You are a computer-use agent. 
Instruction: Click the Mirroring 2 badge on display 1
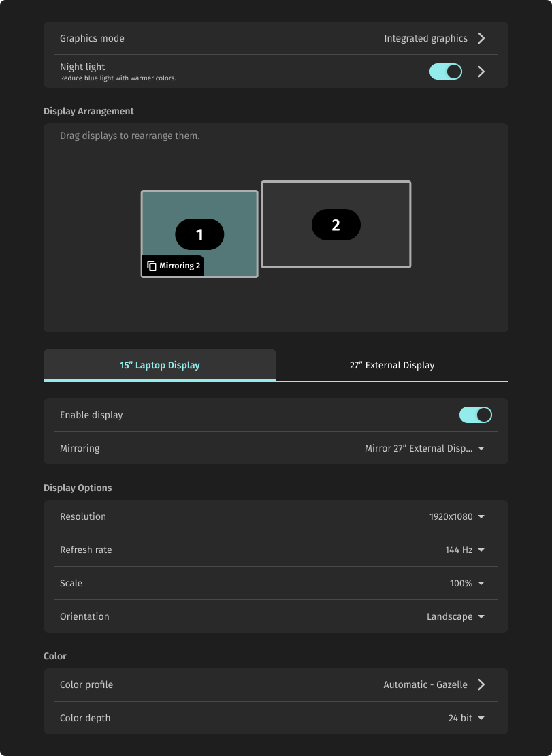click(173, 266)
